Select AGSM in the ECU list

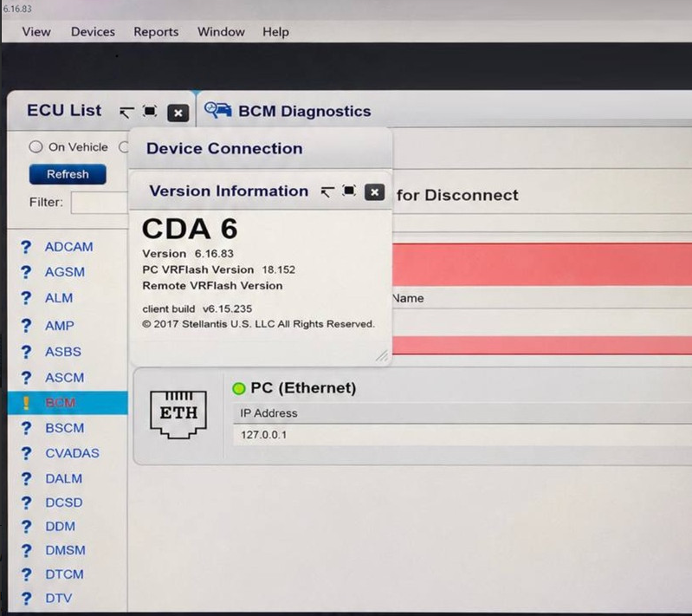point(64,272)
